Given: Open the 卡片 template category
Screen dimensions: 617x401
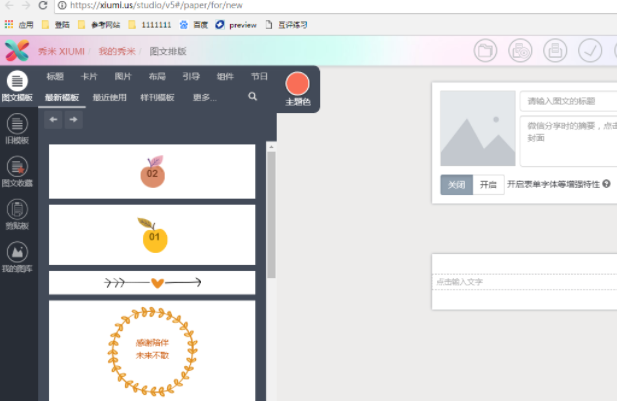Looking at the screenshot, I should (89, 76).
